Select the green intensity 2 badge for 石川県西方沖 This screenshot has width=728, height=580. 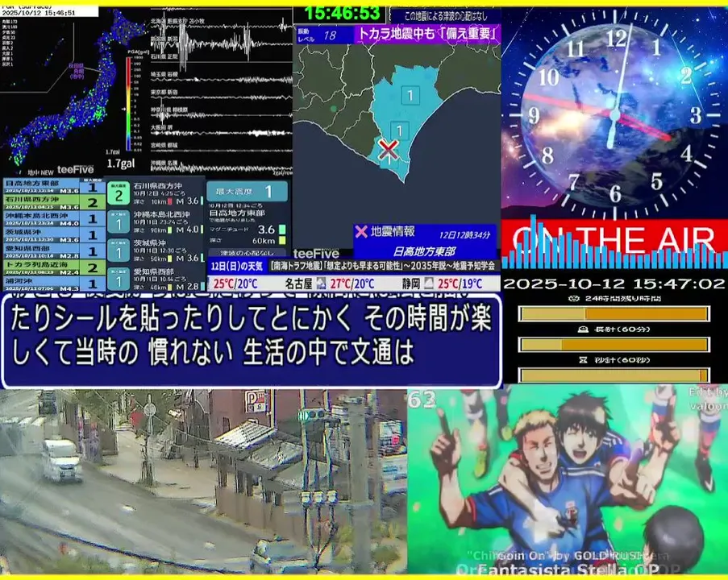coord(119,194)
